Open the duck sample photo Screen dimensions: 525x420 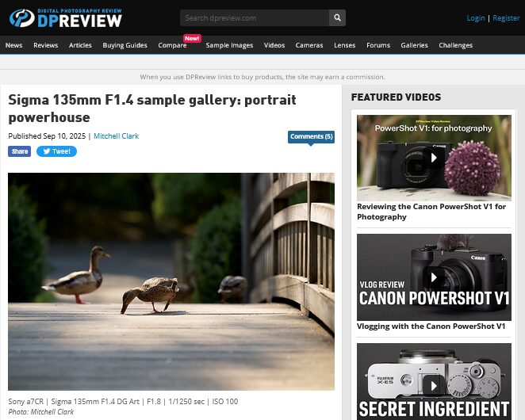tap(171, 281)
